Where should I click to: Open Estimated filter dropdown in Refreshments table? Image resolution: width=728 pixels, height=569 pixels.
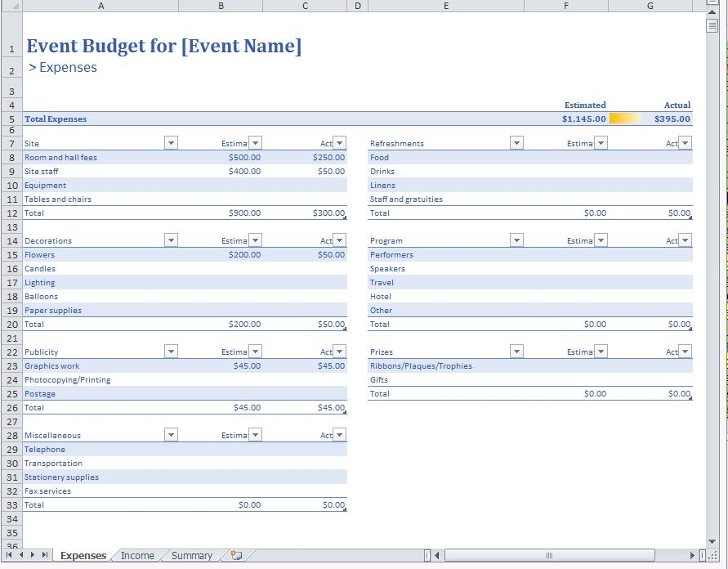(x=601, y=143)
